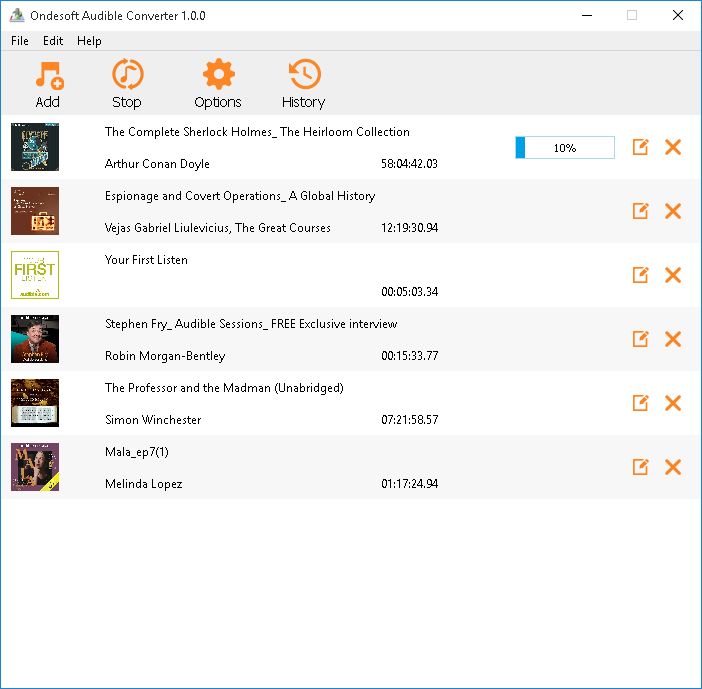Edit the Mala_ep7(1) entry
This screenshot has height=689, width=702.
coord(640,467)
